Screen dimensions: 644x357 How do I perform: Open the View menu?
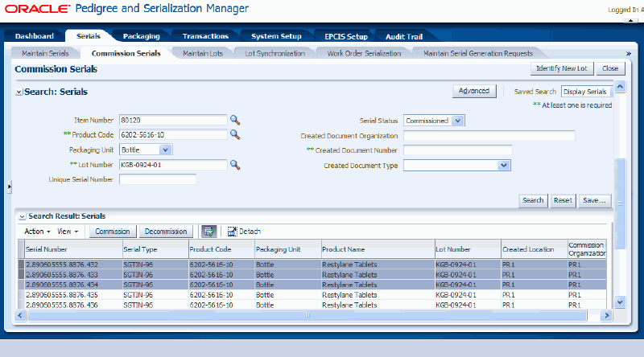click(68, 232)
